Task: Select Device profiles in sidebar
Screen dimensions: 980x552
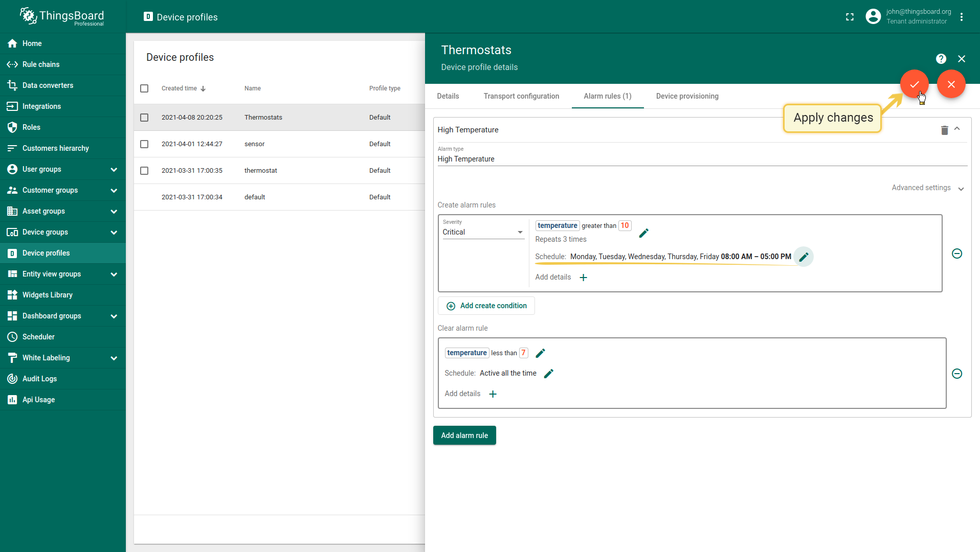Action: (x=62, y=253)
